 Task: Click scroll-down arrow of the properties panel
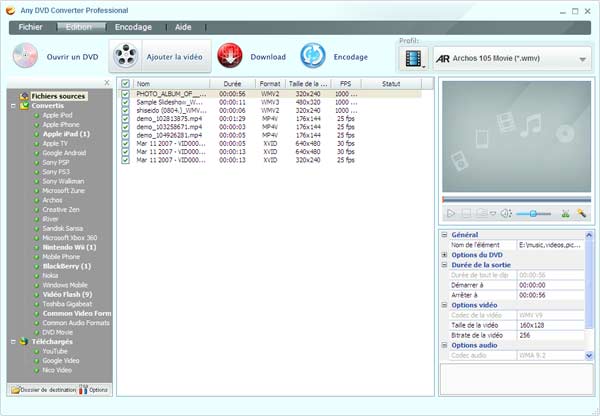589,356
